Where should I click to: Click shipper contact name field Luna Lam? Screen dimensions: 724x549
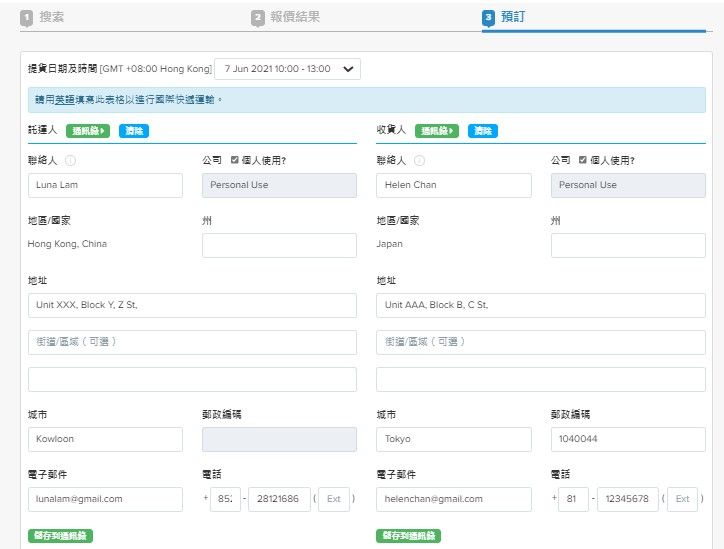pyautogui.click(x=105, y=185)
